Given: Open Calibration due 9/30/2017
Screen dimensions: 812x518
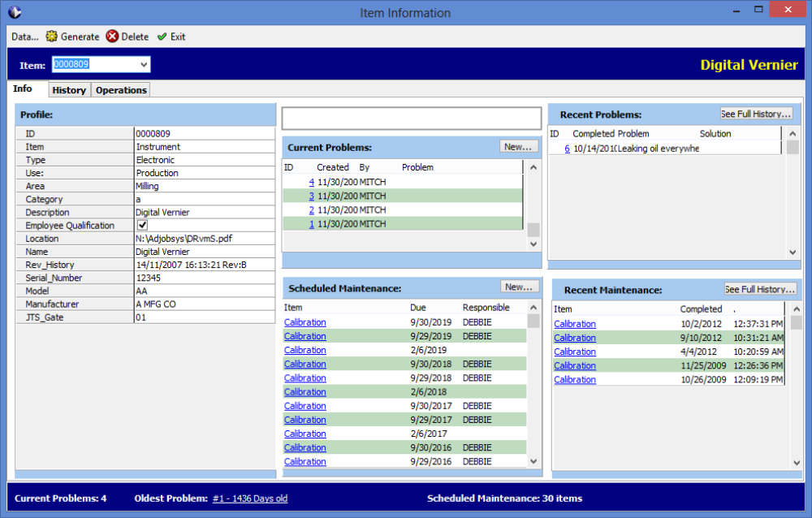Looking at the screenshot, I should tap(305, 406).
